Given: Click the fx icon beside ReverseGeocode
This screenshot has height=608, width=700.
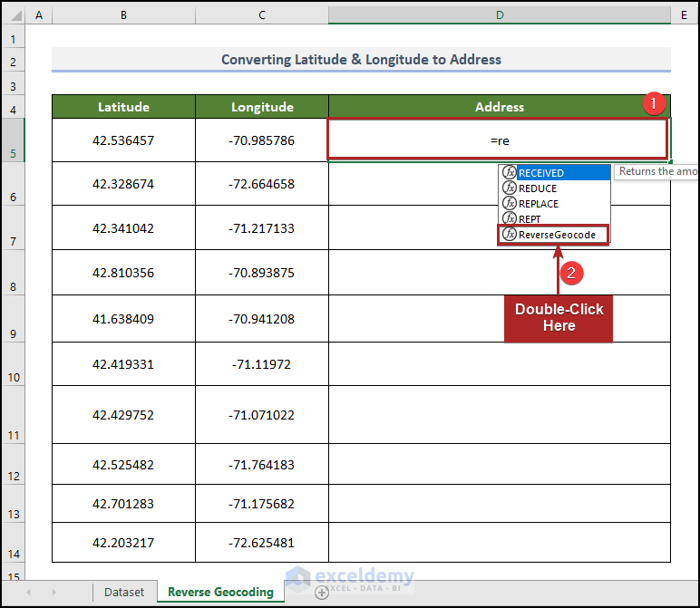Looking at the screenshot, I should tap(510, 234).
